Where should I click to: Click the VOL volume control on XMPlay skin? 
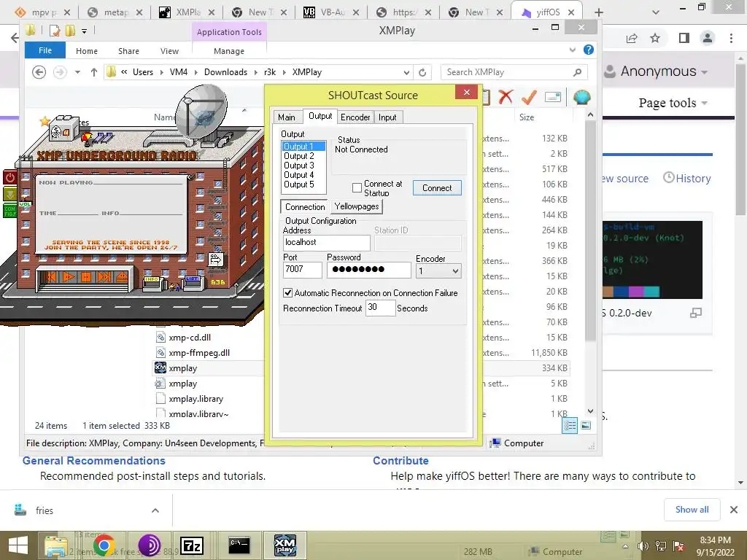coord(25,204)
